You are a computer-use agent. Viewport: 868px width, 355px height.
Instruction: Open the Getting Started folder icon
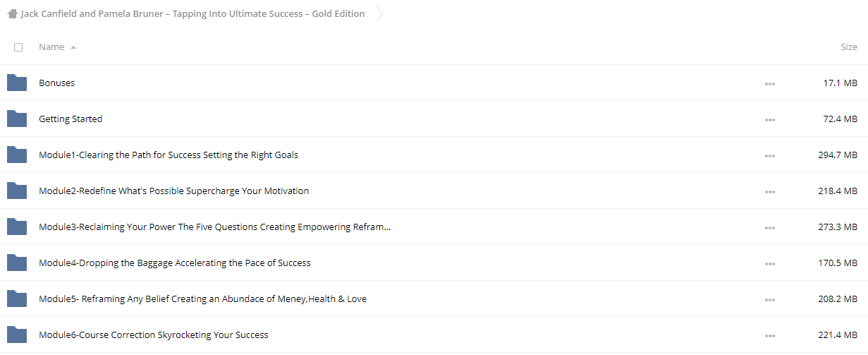point(17,119)
